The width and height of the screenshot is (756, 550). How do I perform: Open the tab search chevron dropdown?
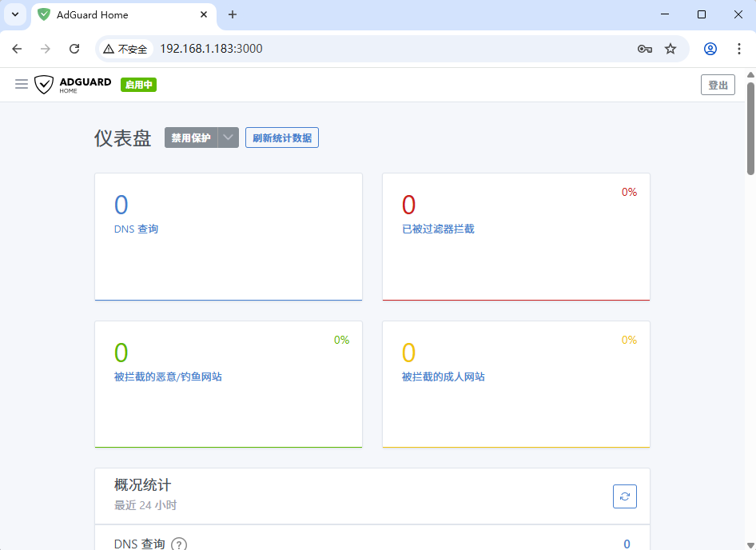click(x=15, y=14)
